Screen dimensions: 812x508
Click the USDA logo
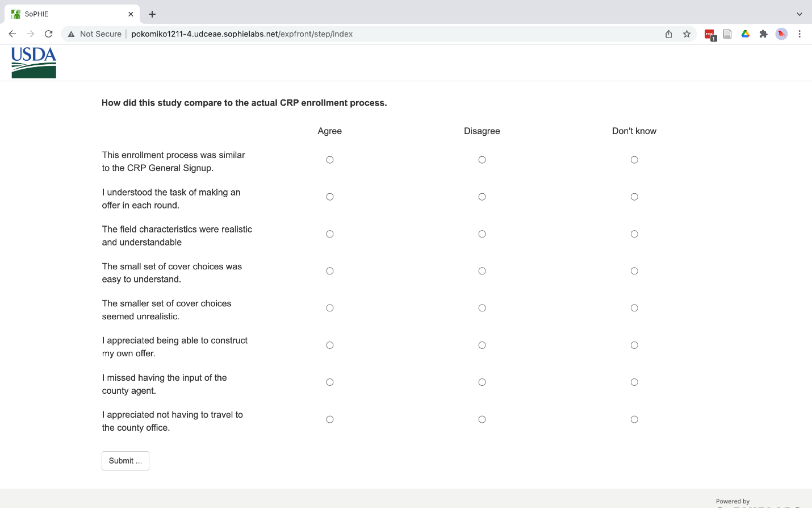34,63
